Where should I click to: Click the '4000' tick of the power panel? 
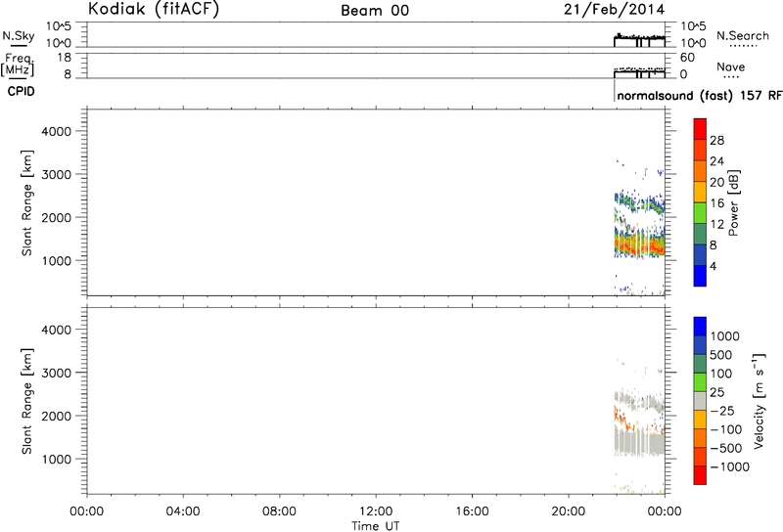[x=57, y=131]
